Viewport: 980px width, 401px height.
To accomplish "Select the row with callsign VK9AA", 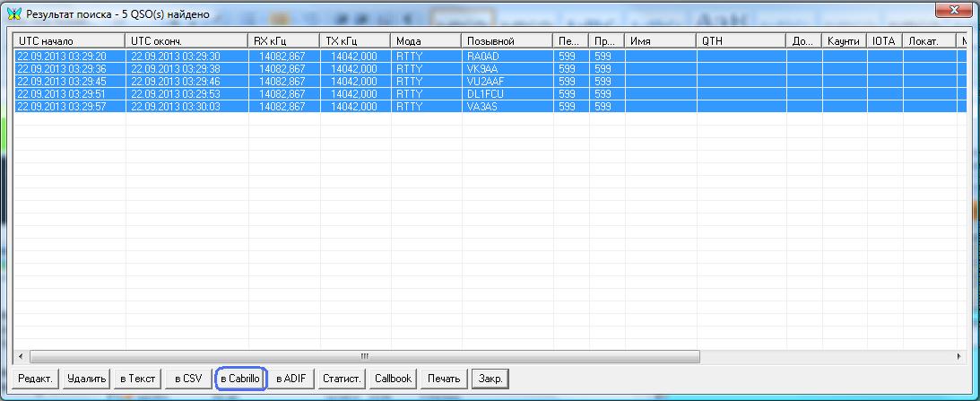I will click(x=481, y=68).
